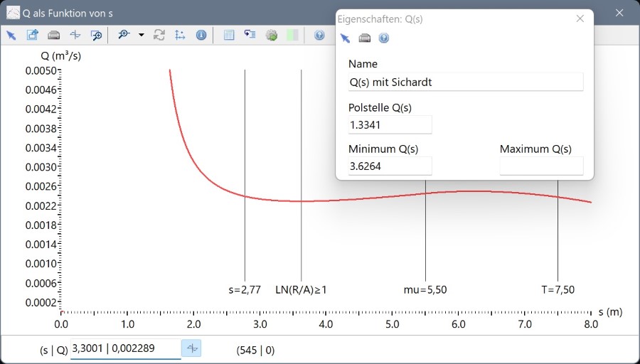Click the zoom magnifier with plus icon

click(124, 35)
